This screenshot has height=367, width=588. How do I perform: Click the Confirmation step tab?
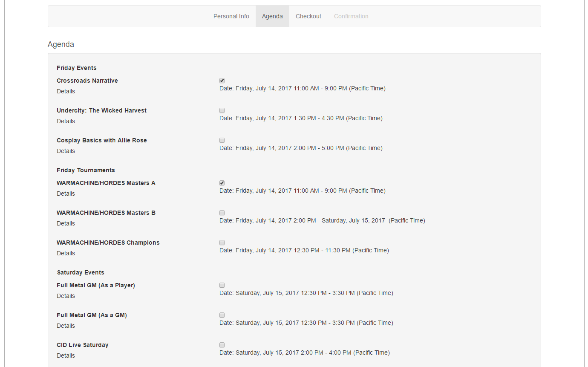pos(351,16)
